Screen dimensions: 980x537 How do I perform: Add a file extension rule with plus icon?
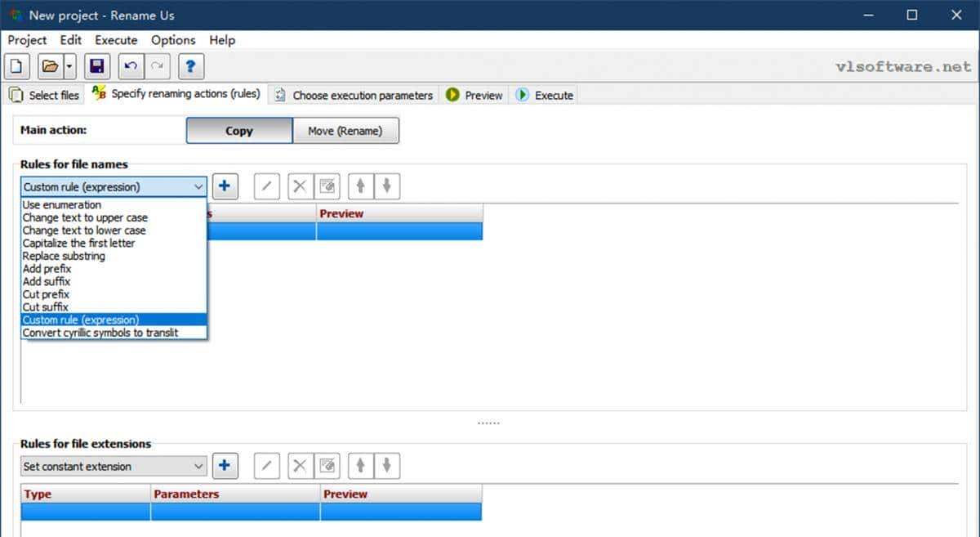point(225,466)
